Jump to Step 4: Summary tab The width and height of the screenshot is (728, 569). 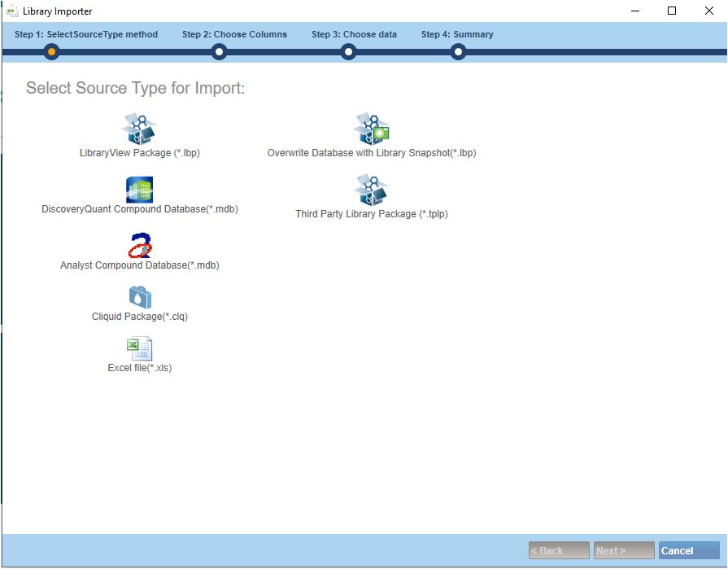(x=457, y=34)
